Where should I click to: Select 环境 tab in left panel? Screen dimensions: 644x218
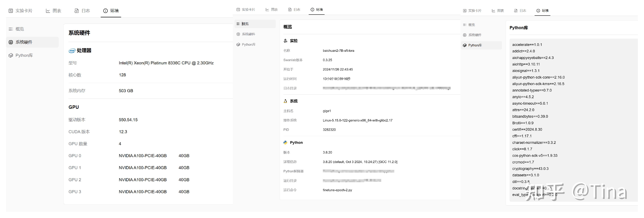click(111, 11)
